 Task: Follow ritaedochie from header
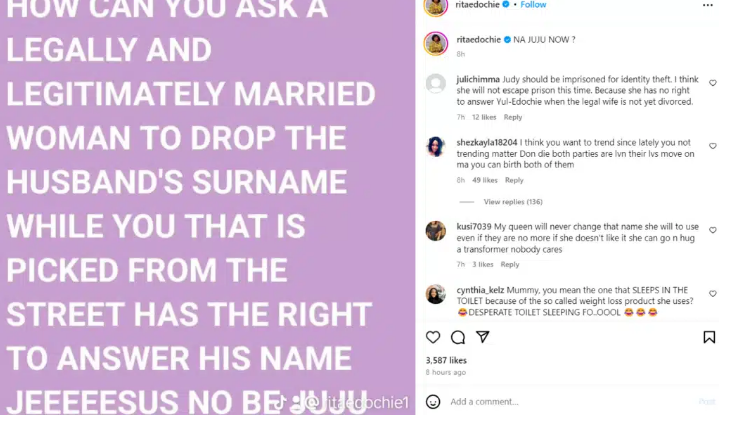click(x=533, y=5)
